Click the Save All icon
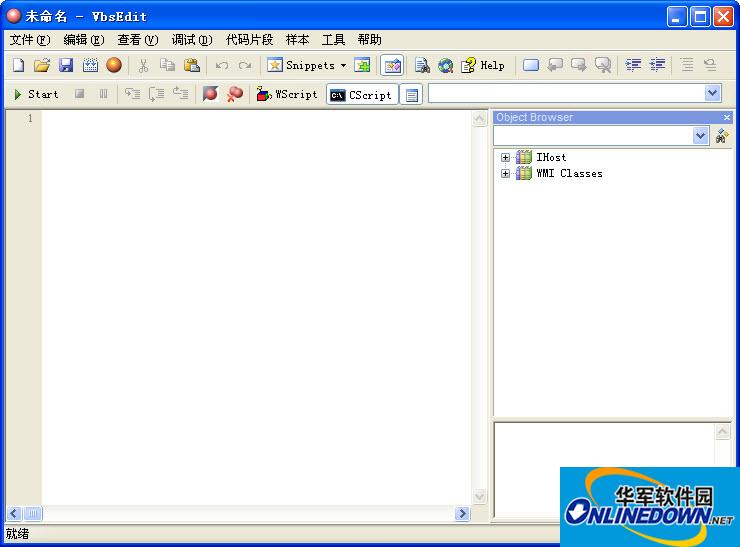The image size is (740, 547). 90,65
